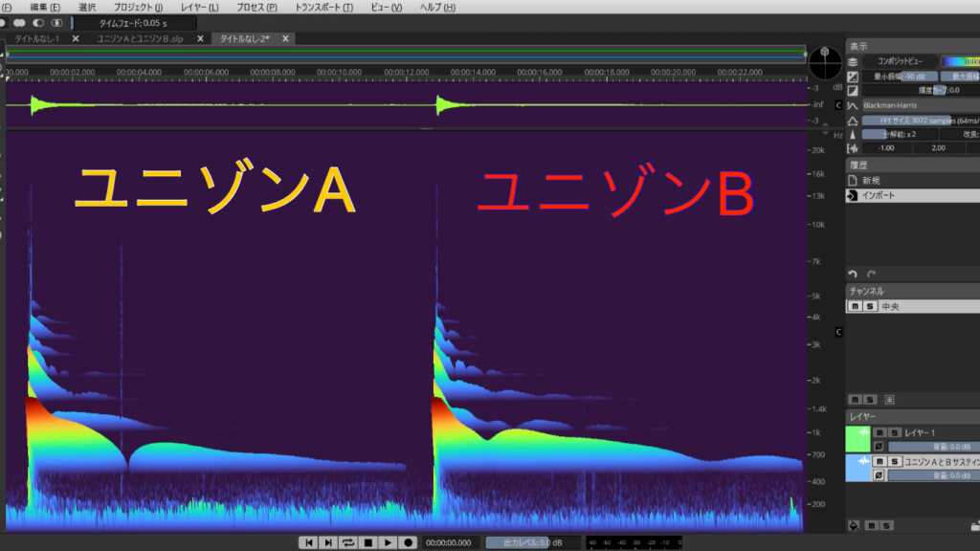Click the Play button in transport bar
980x551 pixels.
tap(388, 542)
